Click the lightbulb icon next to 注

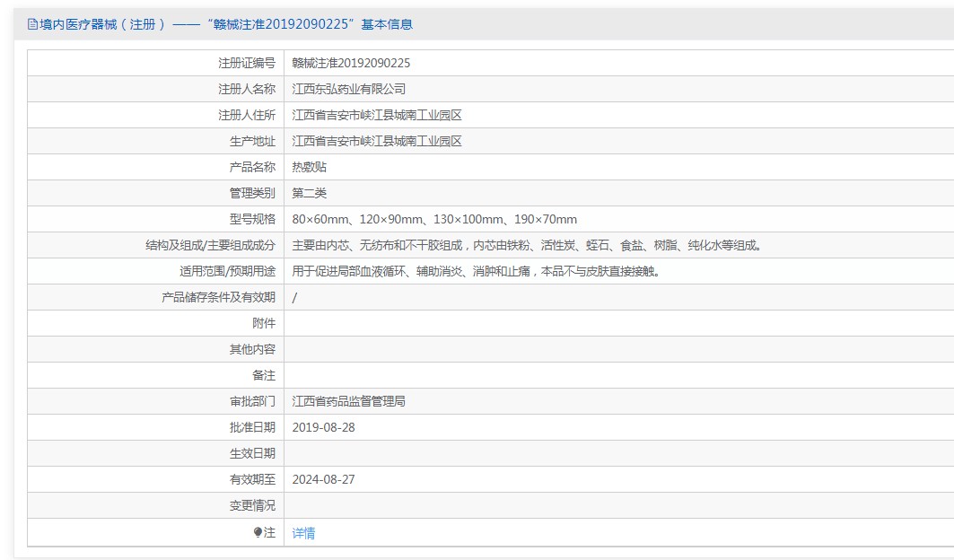(258, 532)
